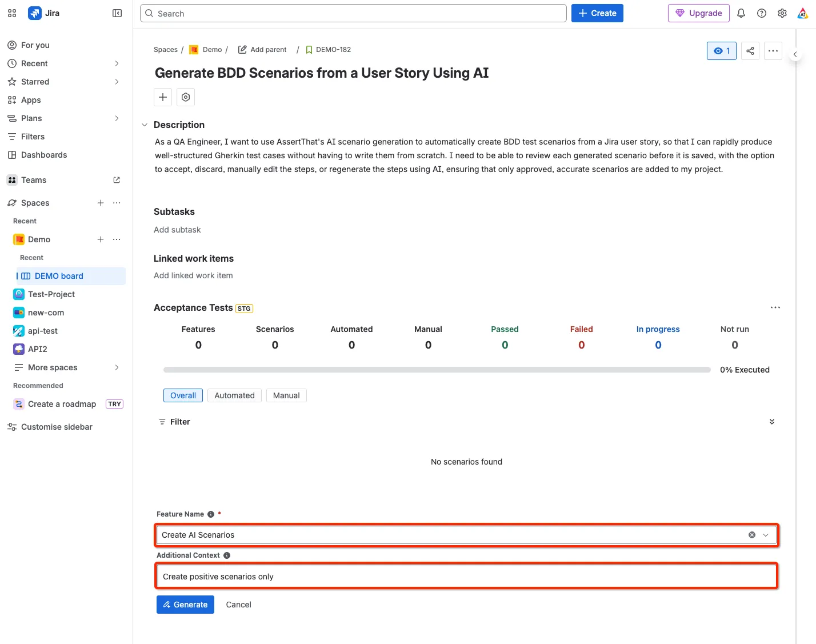Collapse the sidebar with the panel icon
Screen dimensions: 816x644
(x=117, y=13)
